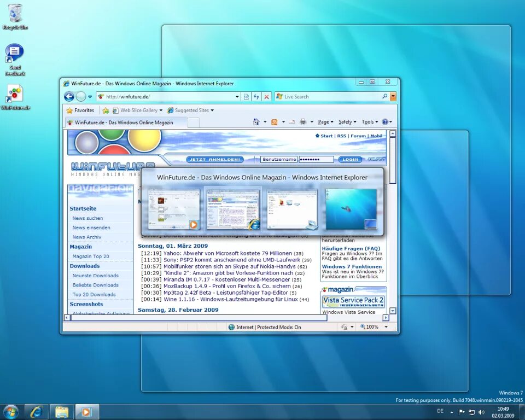Click the IE Forward arrow button
Image resolution: width=525 pixels, height=420 pixels.
pos(81,96)
